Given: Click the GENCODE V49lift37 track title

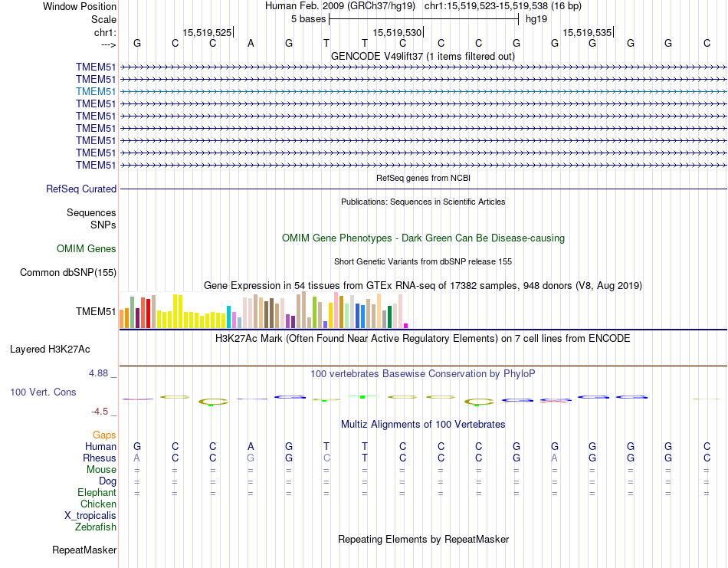Looking at the screenshot, I should 422,56.
